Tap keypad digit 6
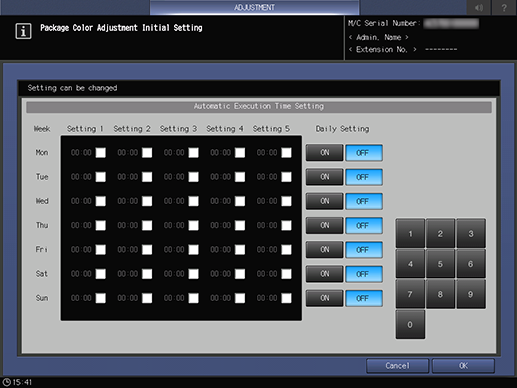 pyautogui.click(x=471, y=264)
